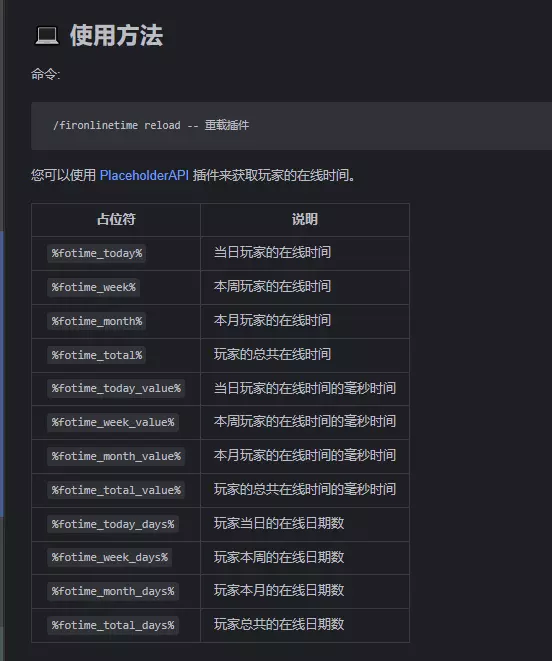This screenshot has width=552, height=661.
Task: Click description 本月玩家的在线时间
Action: [x=272, y=320]
